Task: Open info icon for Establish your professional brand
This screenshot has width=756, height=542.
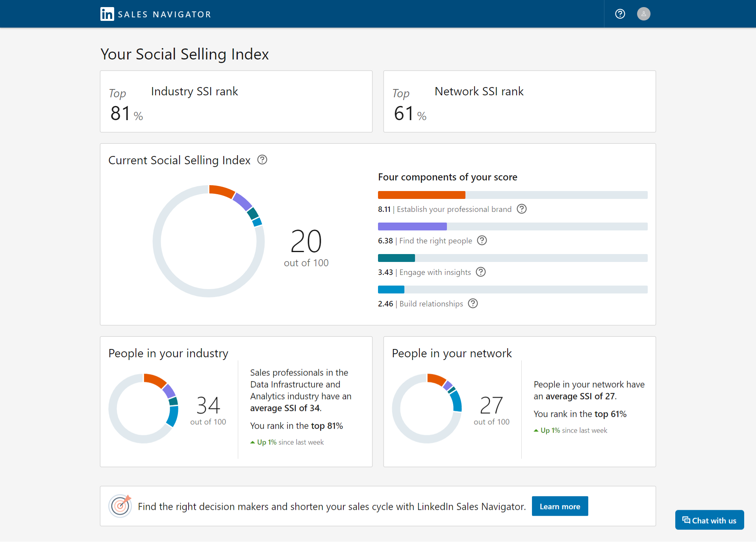Action: tap(522, 209)
